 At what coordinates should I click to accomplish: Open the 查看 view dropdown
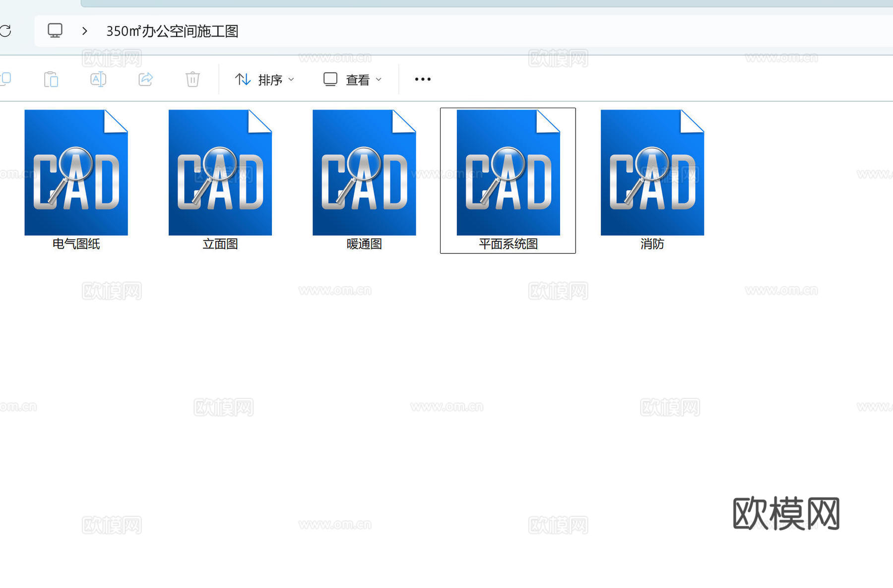pos(353,79)
